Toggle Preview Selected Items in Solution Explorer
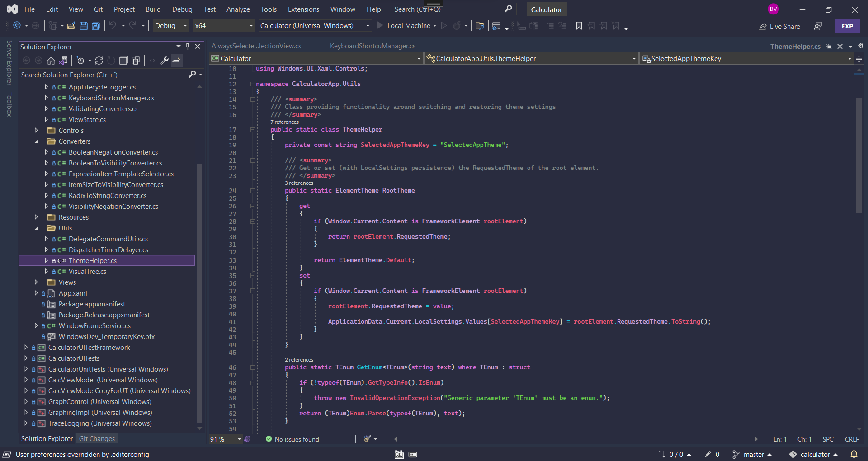This screenshot has height=461, width=868. (x=177, y=61)
